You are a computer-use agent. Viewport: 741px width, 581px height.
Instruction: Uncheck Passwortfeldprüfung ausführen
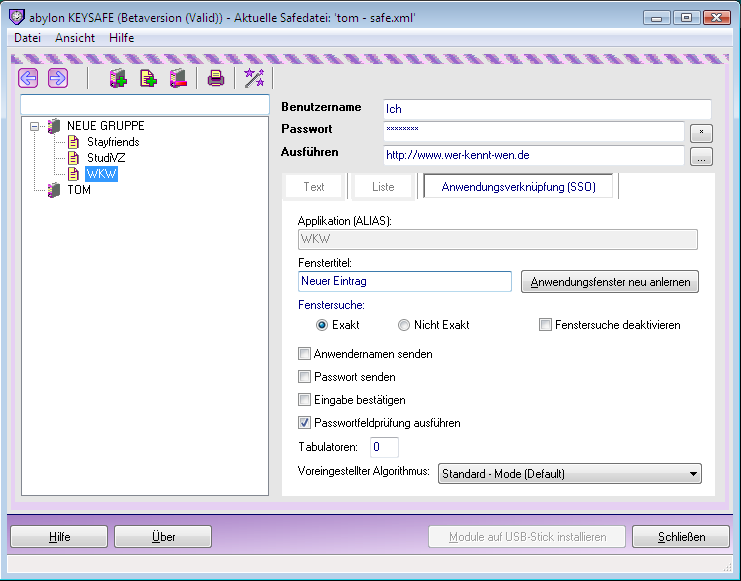(x=304, y=423)
